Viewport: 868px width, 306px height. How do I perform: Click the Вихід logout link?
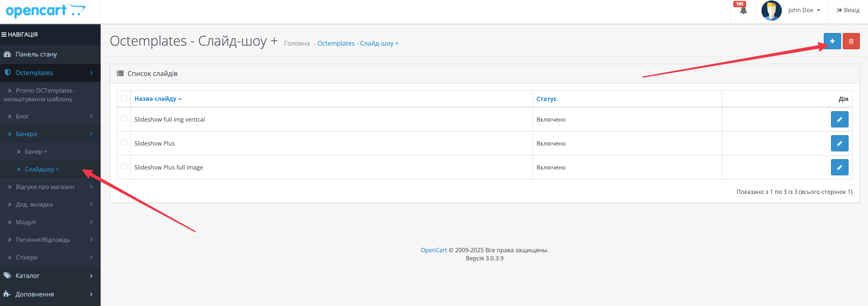click(848, 10)
